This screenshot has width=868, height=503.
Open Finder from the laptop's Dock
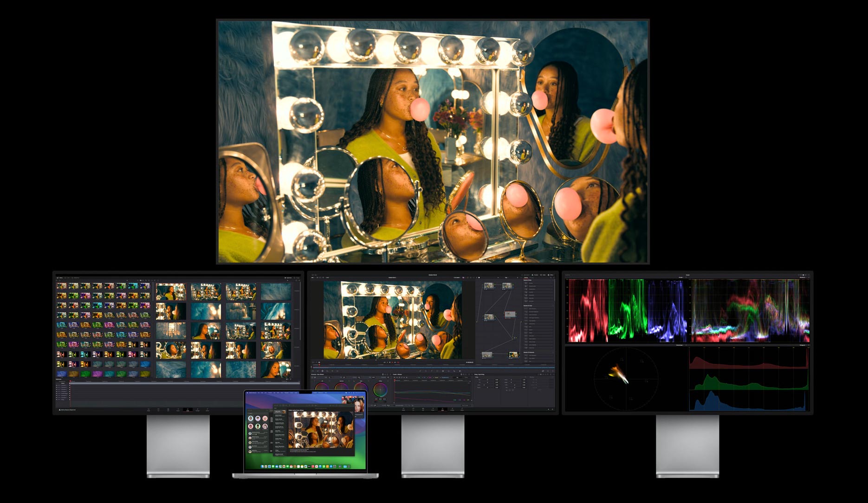261,466
